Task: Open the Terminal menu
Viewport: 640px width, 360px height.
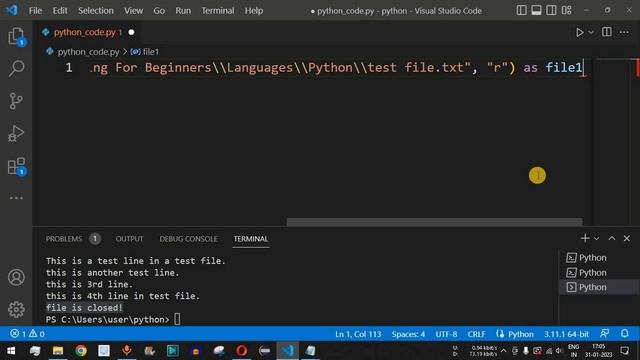Action: [218, 11]
